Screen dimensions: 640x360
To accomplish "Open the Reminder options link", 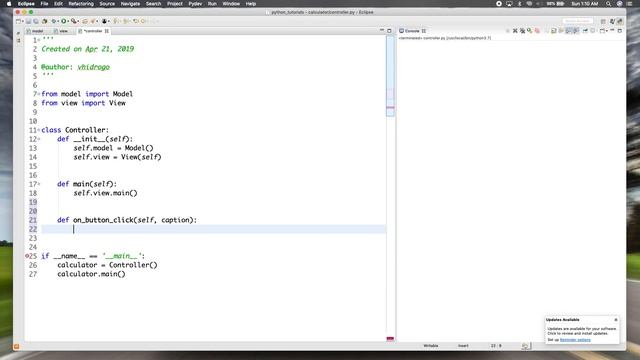I will 575,340.
